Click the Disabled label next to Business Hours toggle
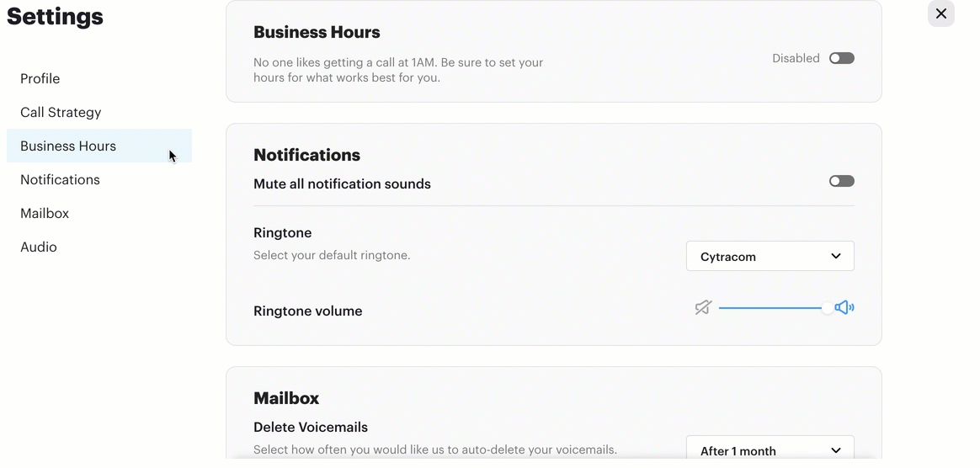This screenshot has height=468, width=980. tap(796, 58)
